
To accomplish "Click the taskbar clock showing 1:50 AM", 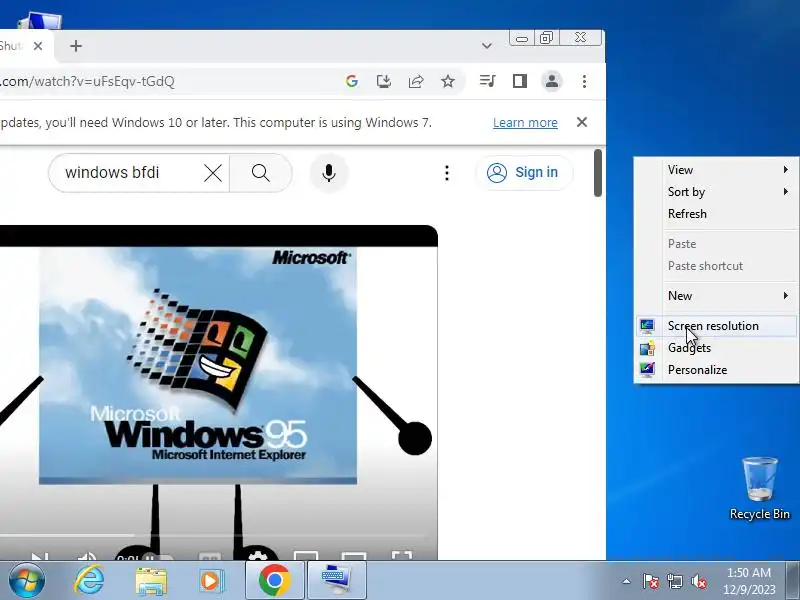I will pos(748,581).
